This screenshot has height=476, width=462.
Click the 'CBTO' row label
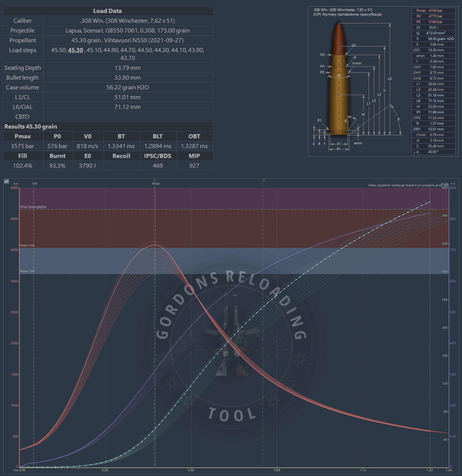[x=23, y=117]
